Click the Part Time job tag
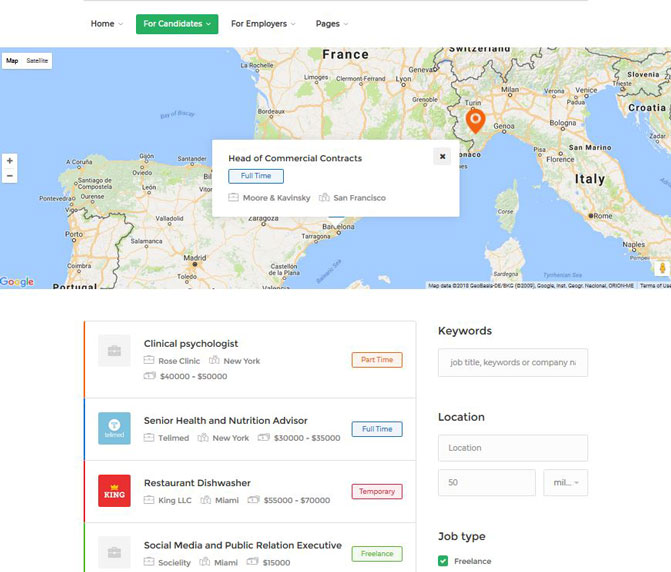 pos(377,360)
